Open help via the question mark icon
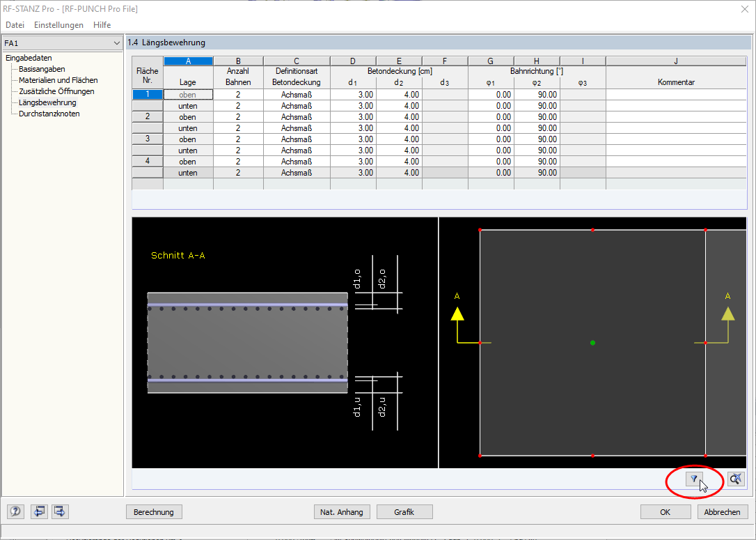 [x=15, y=511]
